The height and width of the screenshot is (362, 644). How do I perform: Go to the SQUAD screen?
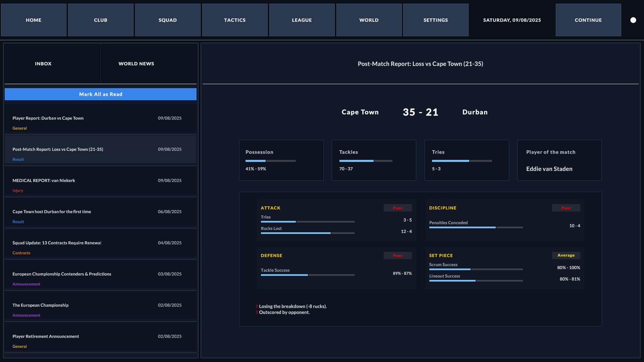point(168,20)
